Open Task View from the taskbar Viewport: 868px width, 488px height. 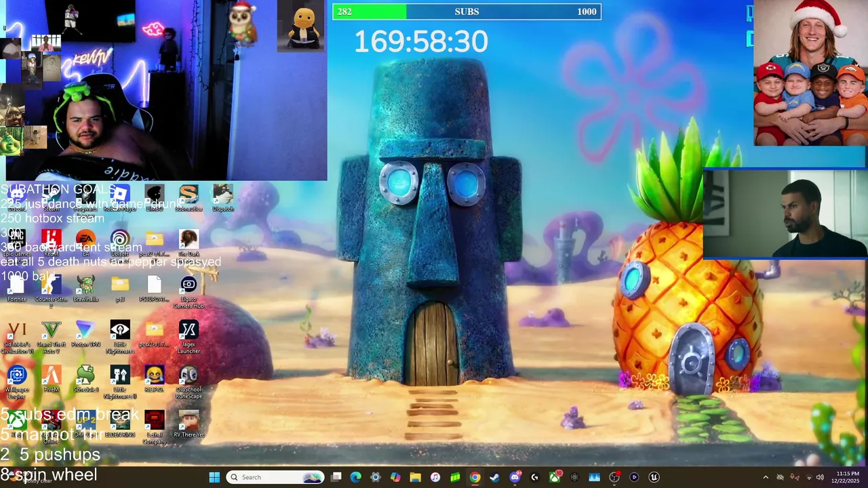tap(336, 477)
